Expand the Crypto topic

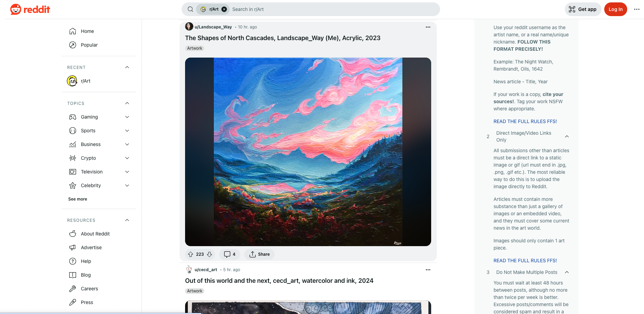127,158
